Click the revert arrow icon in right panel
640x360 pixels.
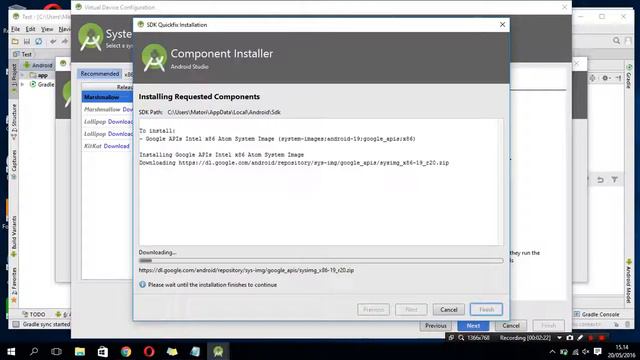click(x=600, y=180)
